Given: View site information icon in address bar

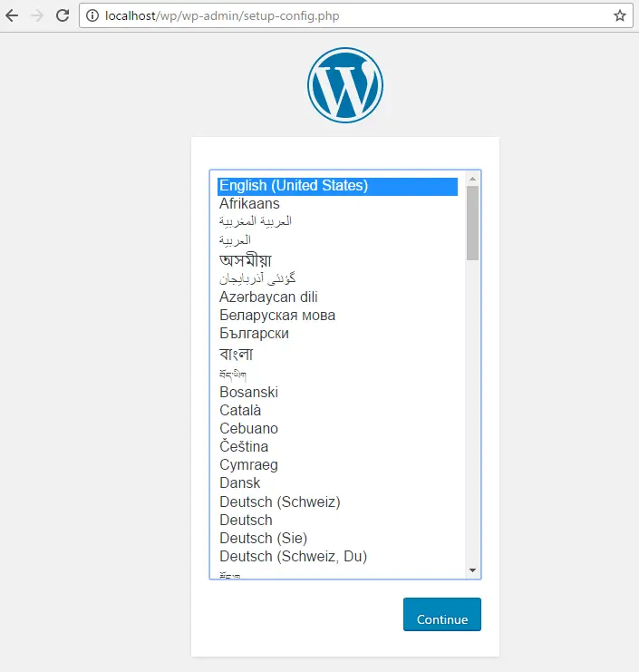Looking at the screenshot, I should pos(92,15).
